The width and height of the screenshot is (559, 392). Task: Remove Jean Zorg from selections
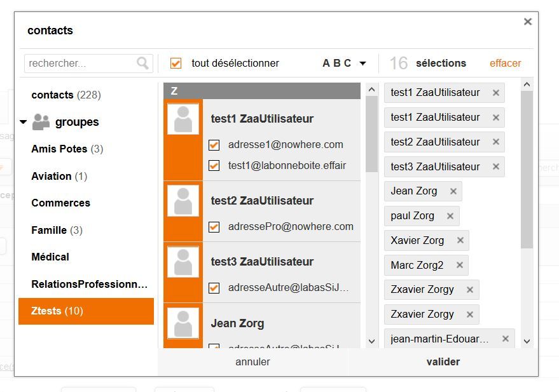(453, 191)
